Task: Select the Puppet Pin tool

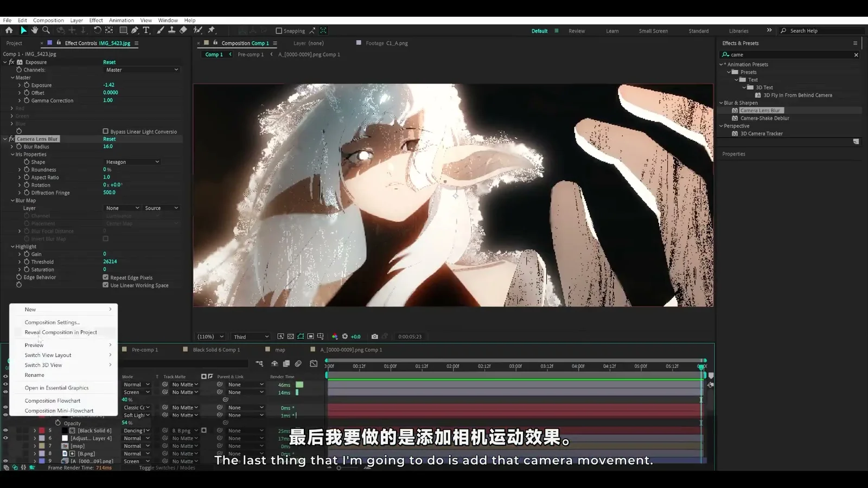Action: coord(212,30)
